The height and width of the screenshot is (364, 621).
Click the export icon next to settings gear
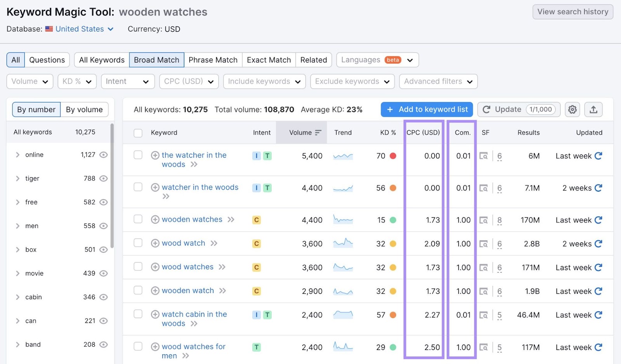coord(593,109)
